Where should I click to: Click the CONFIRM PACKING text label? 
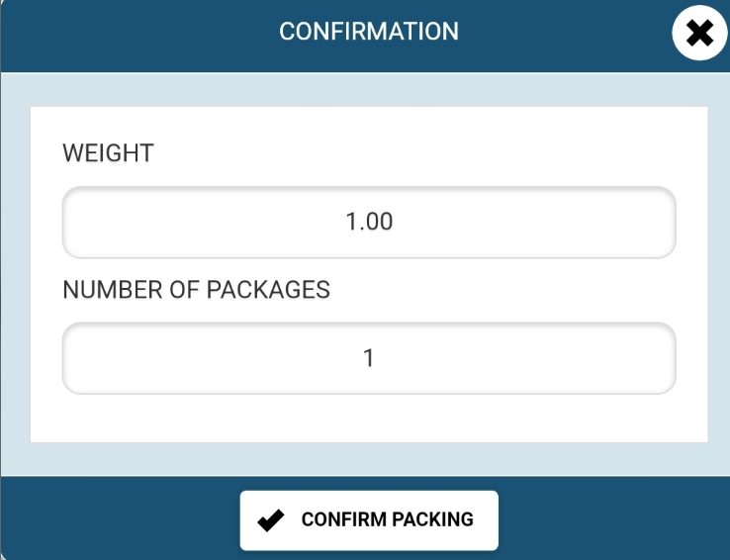(x=388, y=519)
